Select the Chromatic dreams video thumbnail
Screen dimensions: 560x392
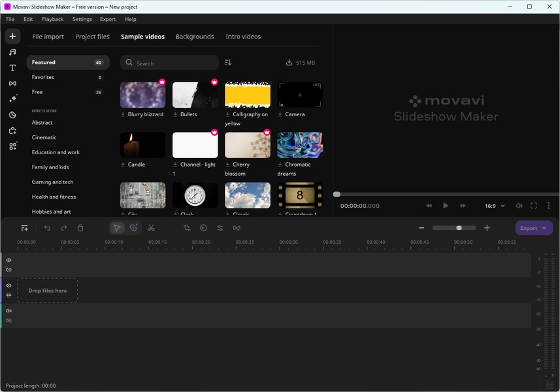[300, 145]
